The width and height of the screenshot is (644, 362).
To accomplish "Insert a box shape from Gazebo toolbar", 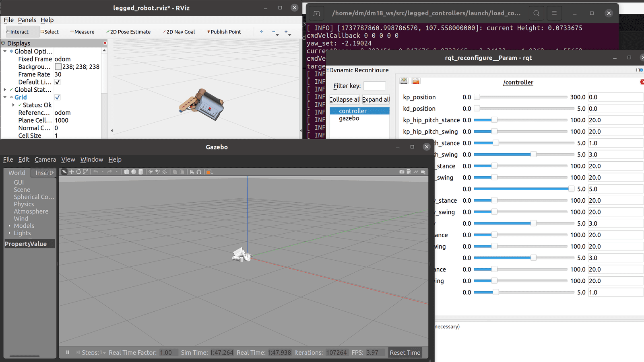I will point(127,172).
